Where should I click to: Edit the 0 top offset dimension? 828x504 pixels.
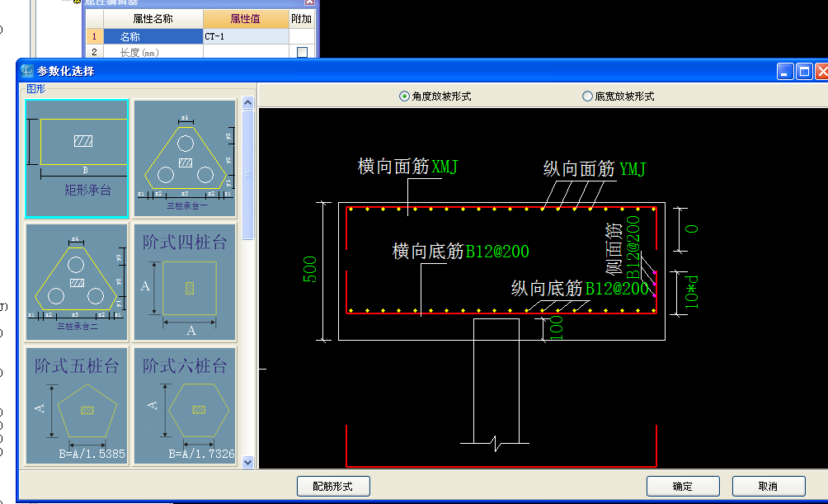coord(692,228)
